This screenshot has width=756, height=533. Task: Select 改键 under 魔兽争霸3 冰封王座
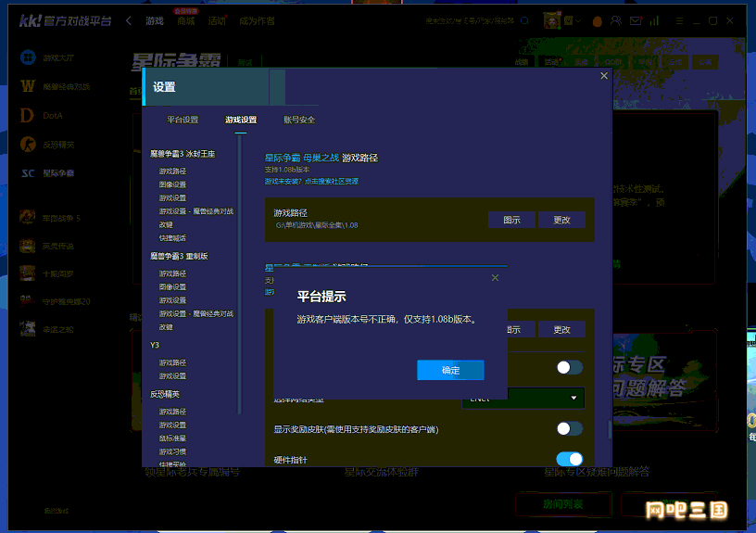(x=166, y=224)
